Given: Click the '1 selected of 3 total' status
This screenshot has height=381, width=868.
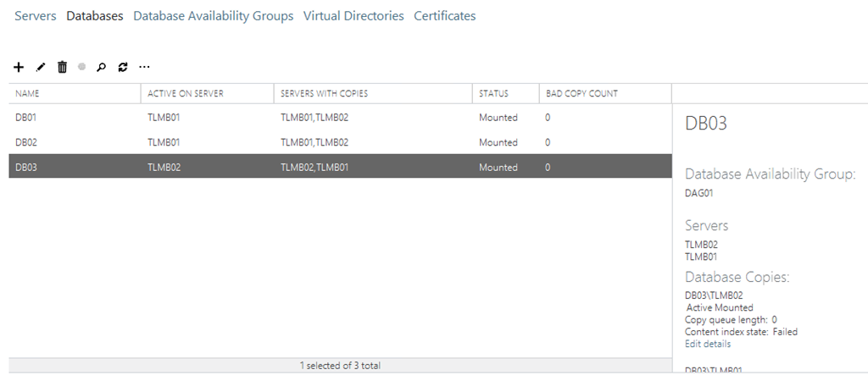Looking at the screenshot, I should 340,366.
